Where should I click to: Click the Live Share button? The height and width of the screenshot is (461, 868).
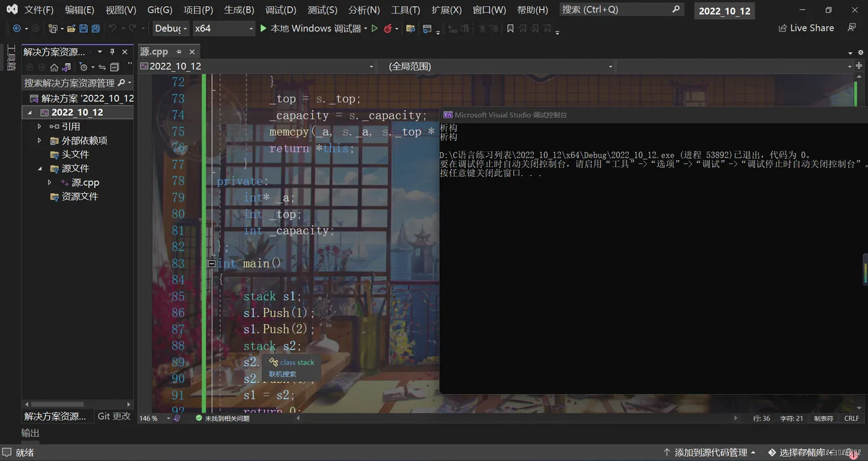click(806, 28)
